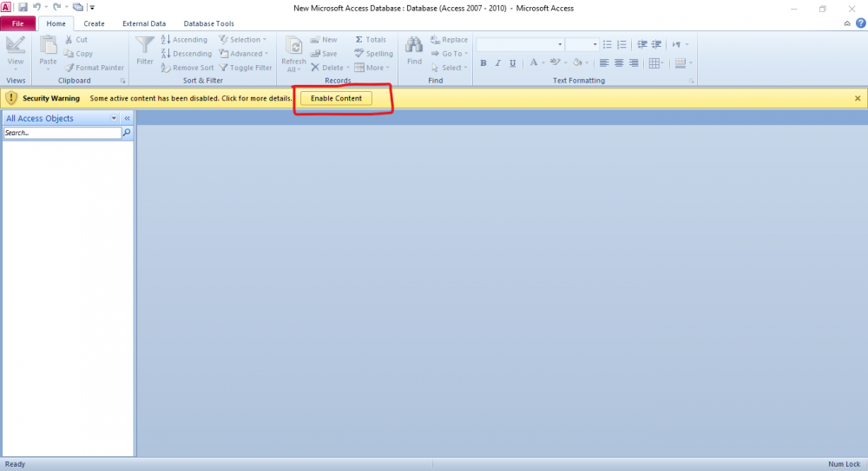Click the Enable Content button

pyautogui.click(x=336, y=99)
